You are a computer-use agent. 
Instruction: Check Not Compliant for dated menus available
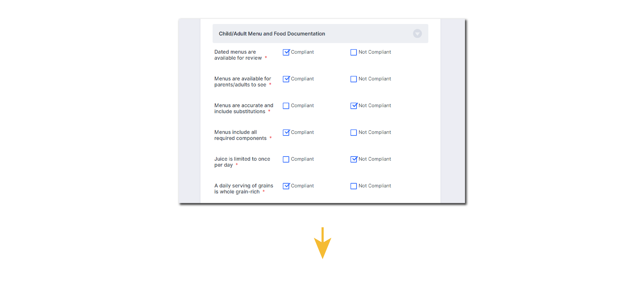[x=353, y=52]
